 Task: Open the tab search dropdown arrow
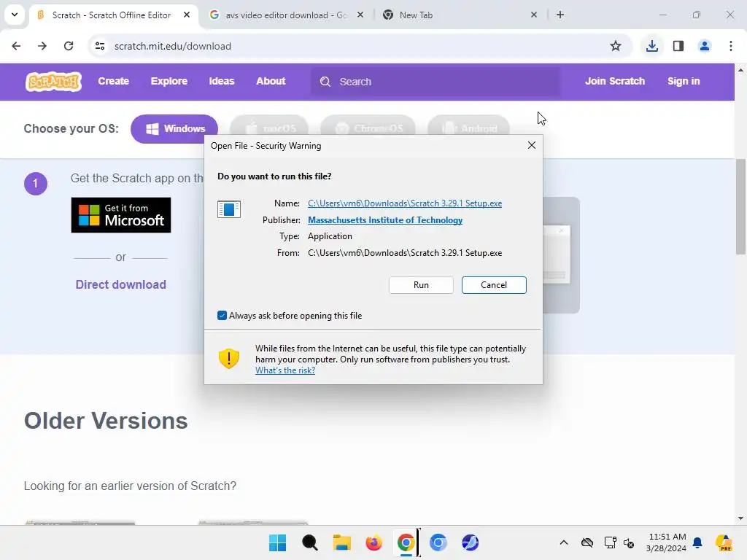(x=15, y=15)
